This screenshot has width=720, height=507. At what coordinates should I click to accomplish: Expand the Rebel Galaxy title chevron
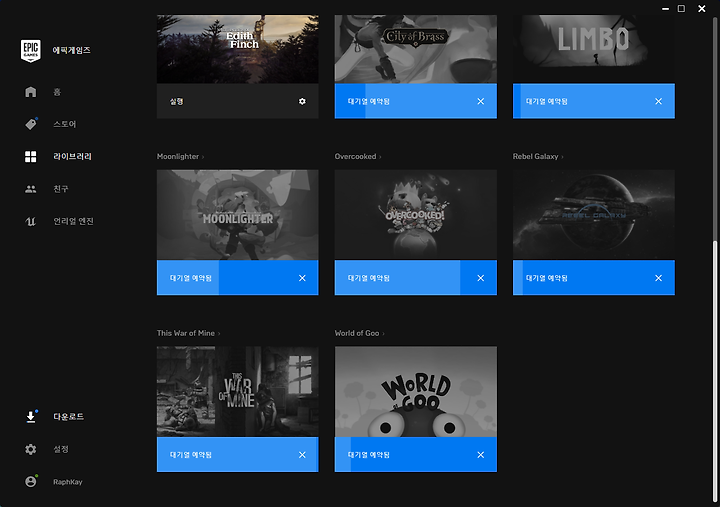(562, 157)
